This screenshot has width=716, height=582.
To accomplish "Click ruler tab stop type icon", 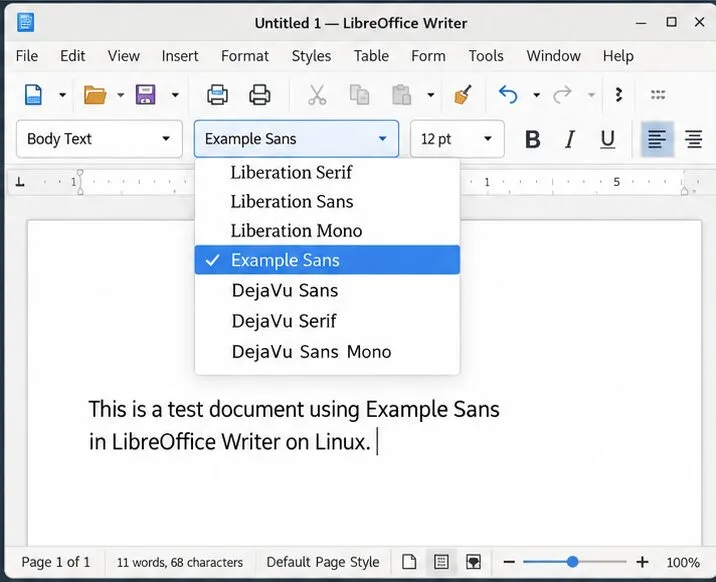I will [x=20, y=182].
